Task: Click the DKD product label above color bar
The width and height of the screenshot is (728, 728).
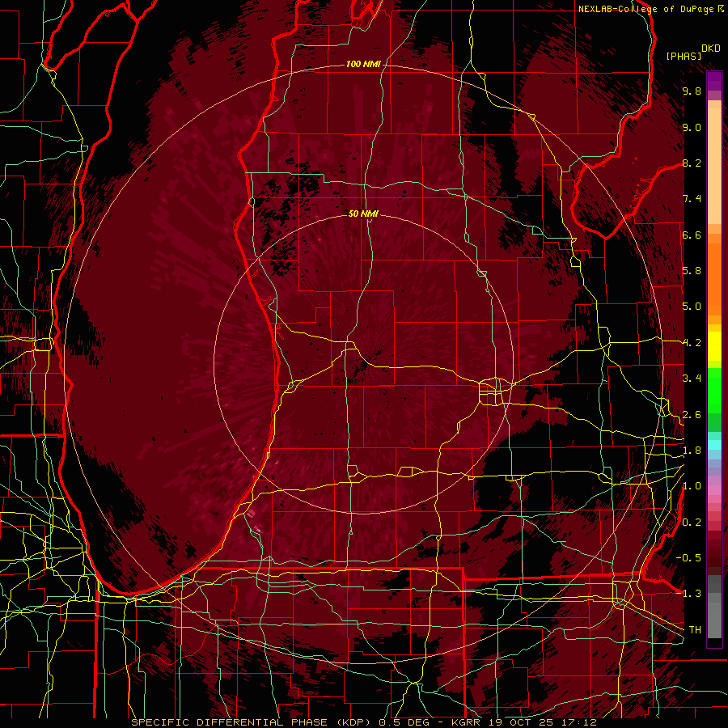Action: 711,49
